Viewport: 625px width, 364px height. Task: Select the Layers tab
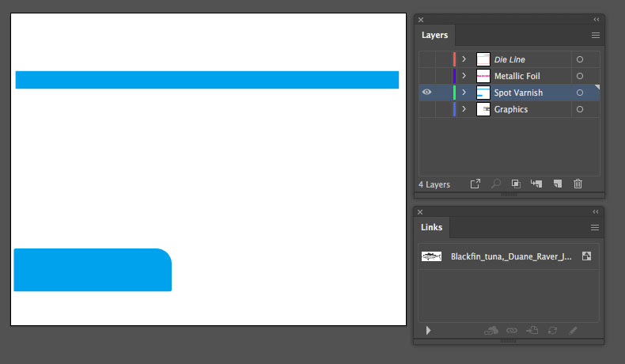[x=435, y=35]
